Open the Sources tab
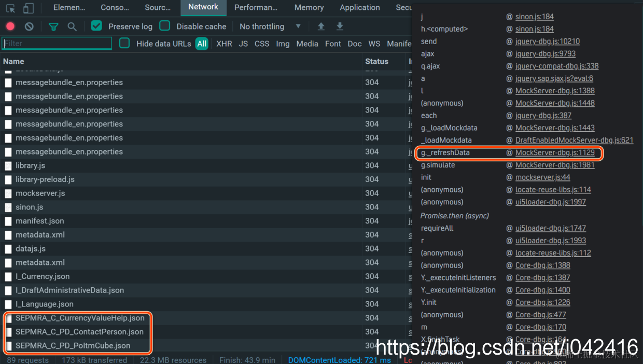Screen dimensions: 643x364 click(x=158, y=8)
